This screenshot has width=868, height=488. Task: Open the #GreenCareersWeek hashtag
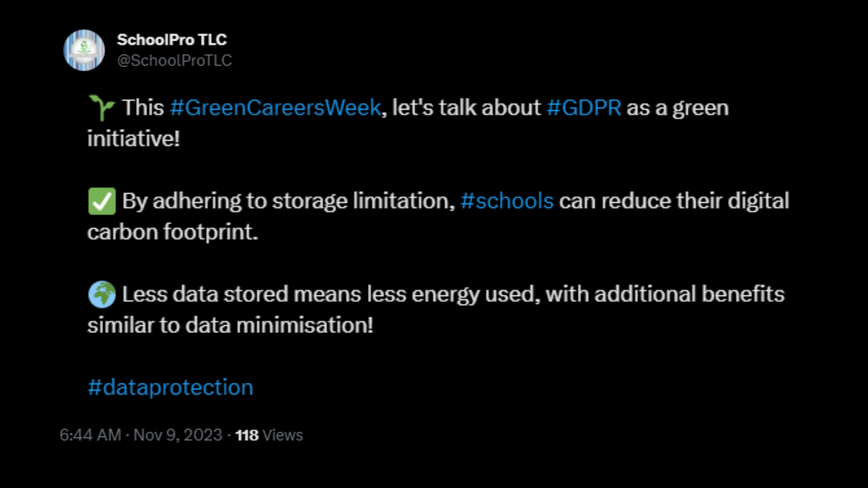(x=276, y=107)
